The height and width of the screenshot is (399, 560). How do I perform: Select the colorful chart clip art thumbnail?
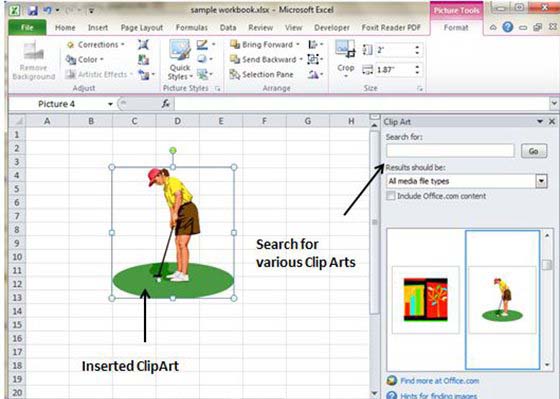(425, 300)
